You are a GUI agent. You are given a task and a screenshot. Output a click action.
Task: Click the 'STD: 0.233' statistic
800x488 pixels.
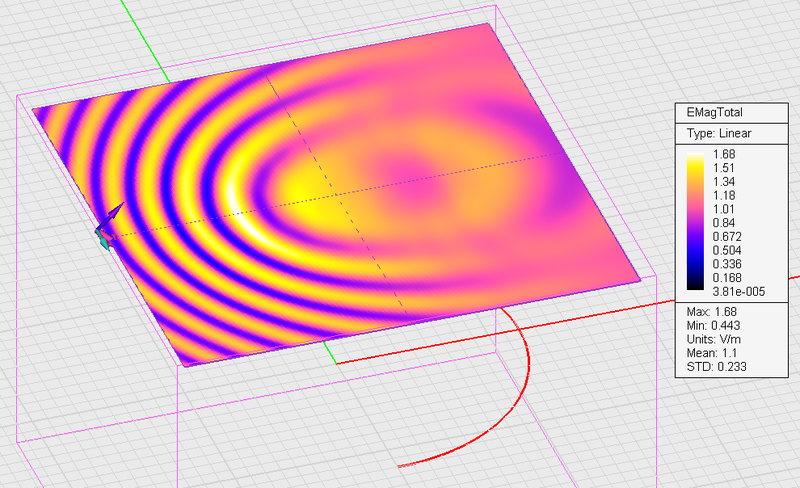point(715,367)
